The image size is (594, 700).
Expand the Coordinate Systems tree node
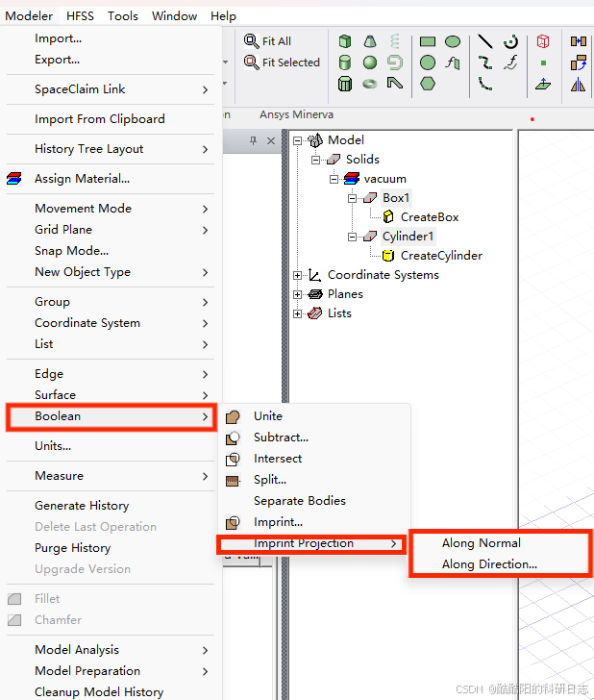[x=297, y=275]
